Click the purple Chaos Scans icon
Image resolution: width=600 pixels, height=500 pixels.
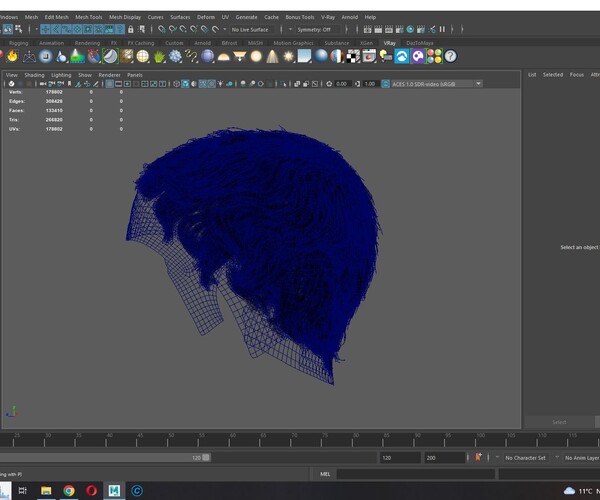click(x=418, y=56)
